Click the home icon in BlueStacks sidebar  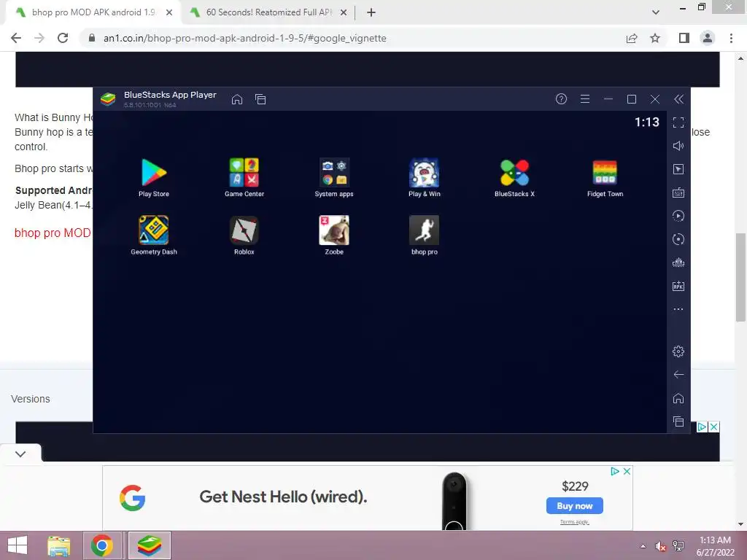coord(678,398)
